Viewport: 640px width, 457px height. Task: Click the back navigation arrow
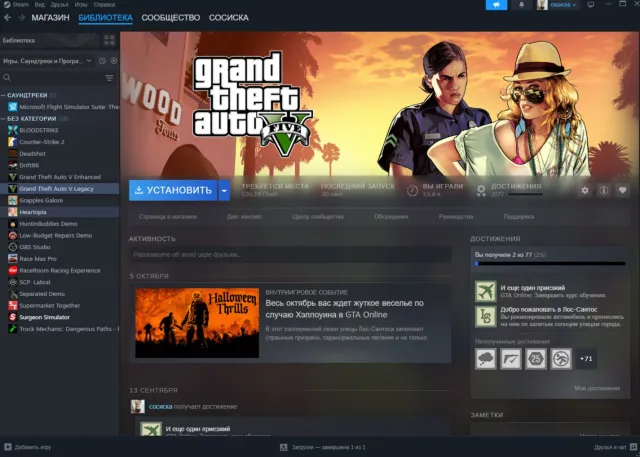tap(7, 18)
